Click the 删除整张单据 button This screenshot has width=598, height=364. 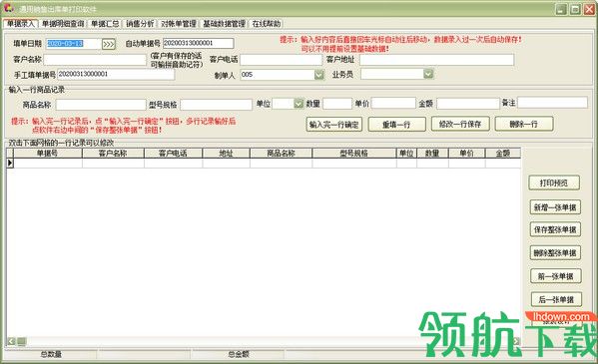(x=555, y=252)
